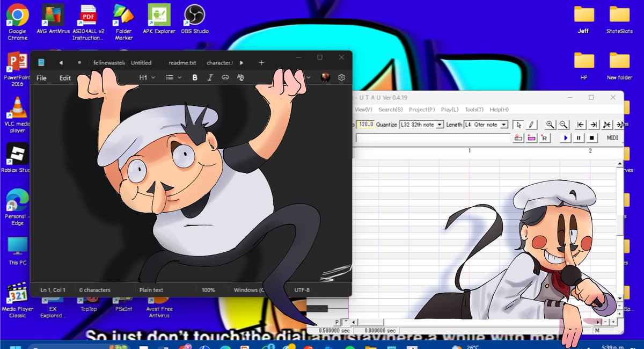Screen dimensions: 644x349
Task: Pause playback in UTAU
Action: (x=579, y=138)
